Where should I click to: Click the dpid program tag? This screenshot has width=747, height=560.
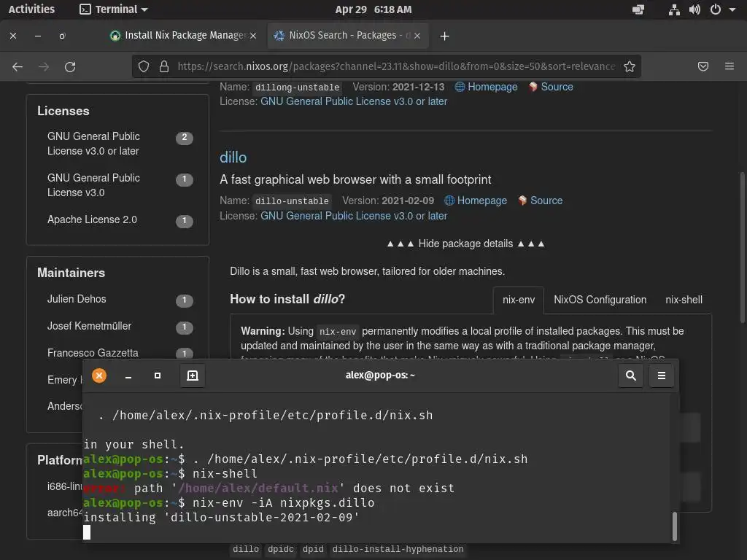pyautogui.click(x=313, y=549)
